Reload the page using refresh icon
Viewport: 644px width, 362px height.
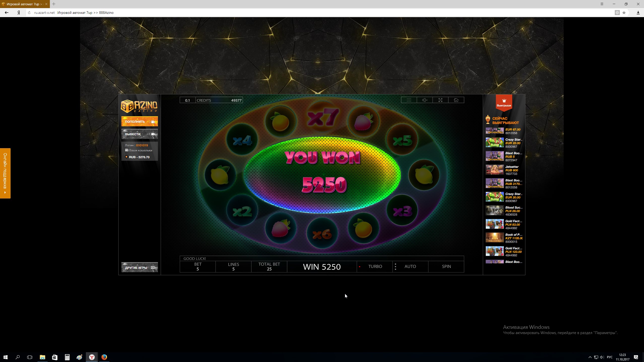pos(29,13)
